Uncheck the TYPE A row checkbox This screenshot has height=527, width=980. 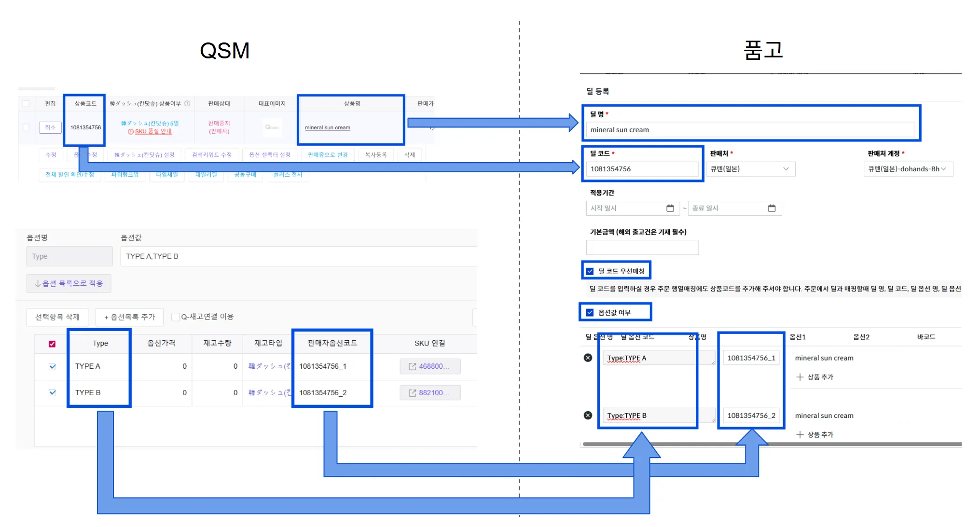52,366
